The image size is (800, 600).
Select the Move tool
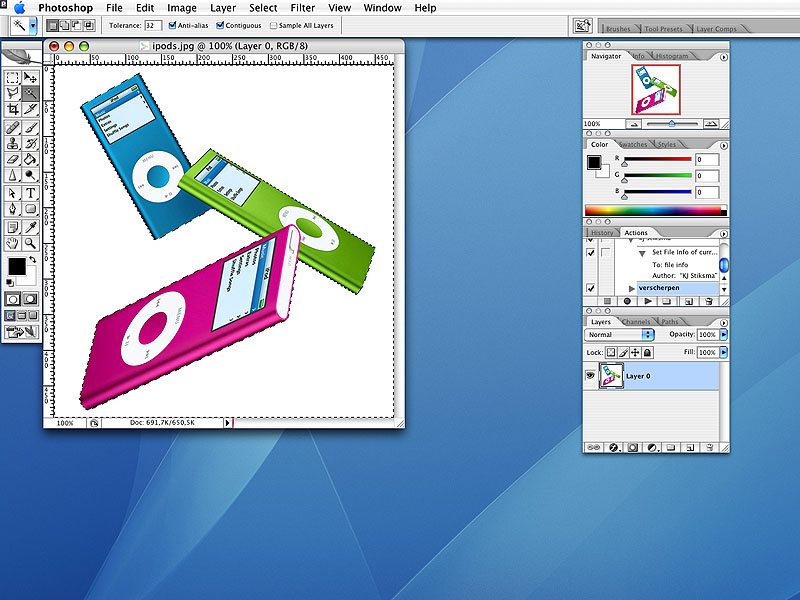[x=31, y=77]
